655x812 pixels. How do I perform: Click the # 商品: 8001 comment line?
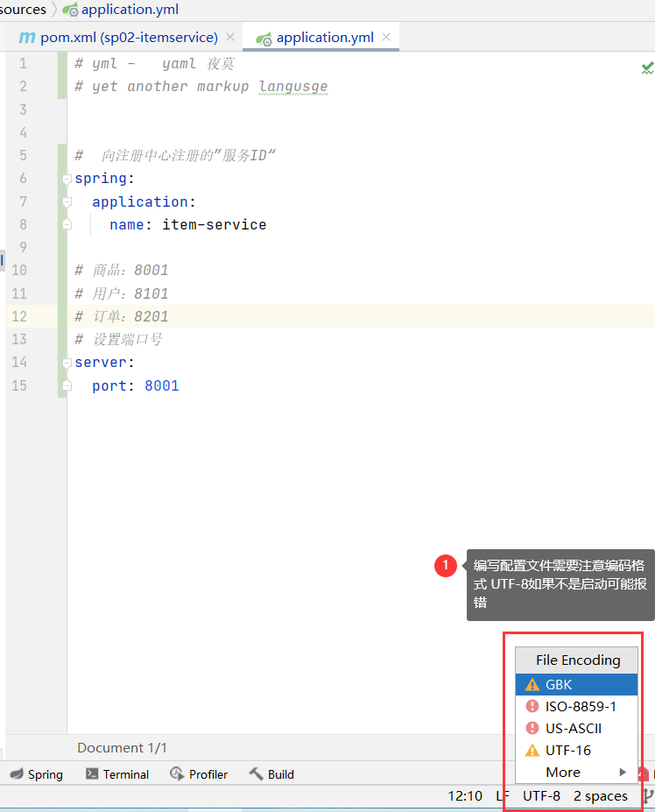pos(122,271)
